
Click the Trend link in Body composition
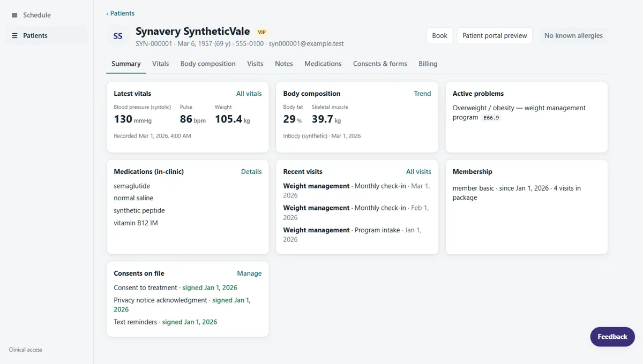(422, 94)
